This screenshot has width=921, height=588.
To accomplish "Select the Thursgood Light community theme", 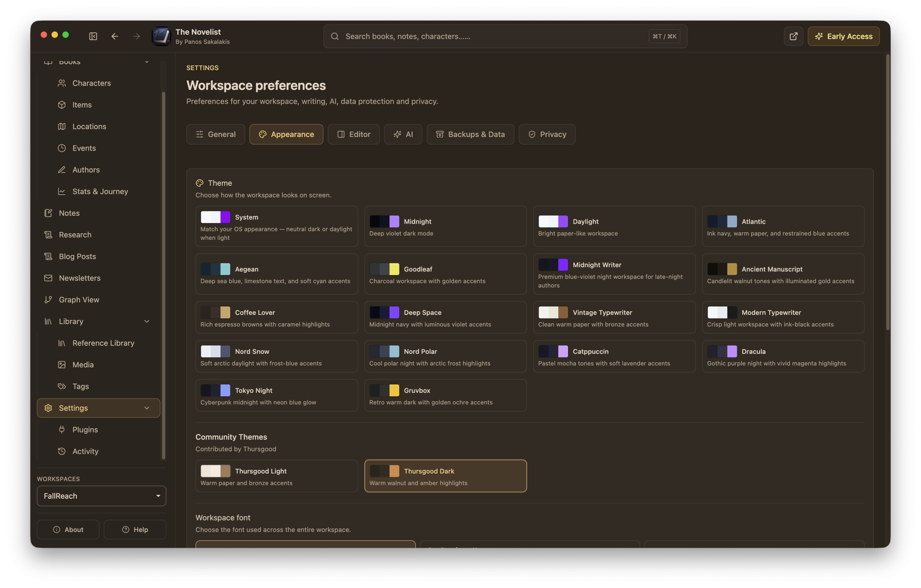I will click(277, 476).
